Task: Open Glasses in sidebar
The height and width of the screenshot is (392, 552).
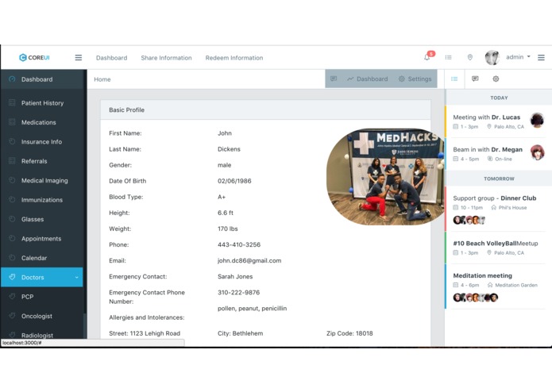Action: 42,219
